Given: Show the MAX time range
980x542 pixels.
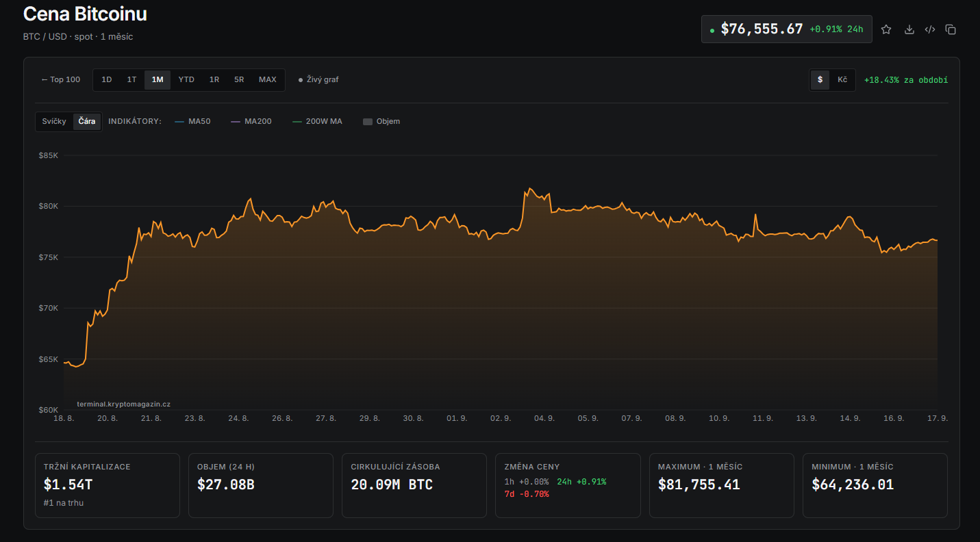Looking at the screenshot, I should click(268, 79).
